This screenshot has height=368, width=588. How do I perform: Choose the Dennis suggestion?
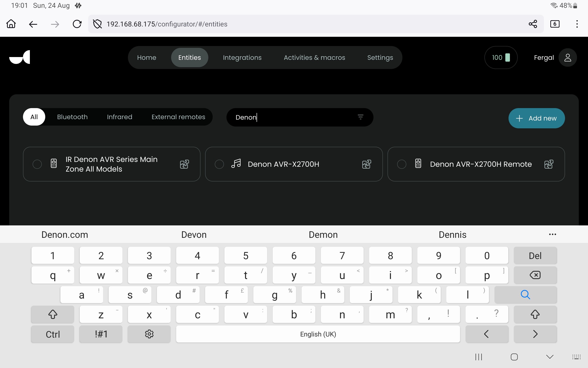[452, 235]
